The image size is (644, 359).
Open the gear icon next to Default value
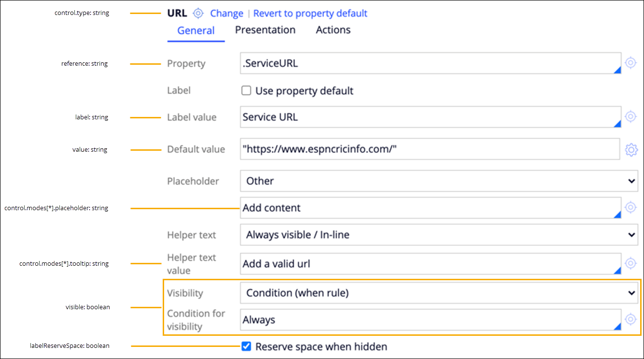click(631, 150)
